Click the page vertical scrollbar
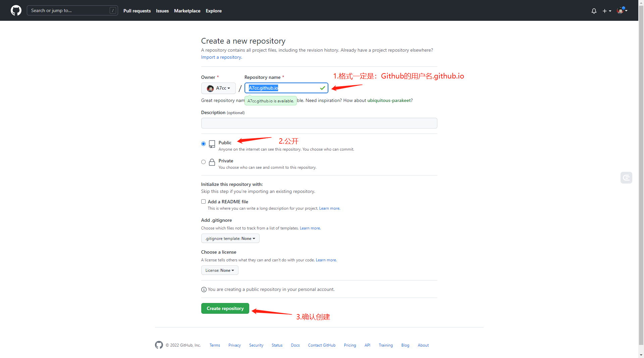644x358 pixels. click(641, 174)
